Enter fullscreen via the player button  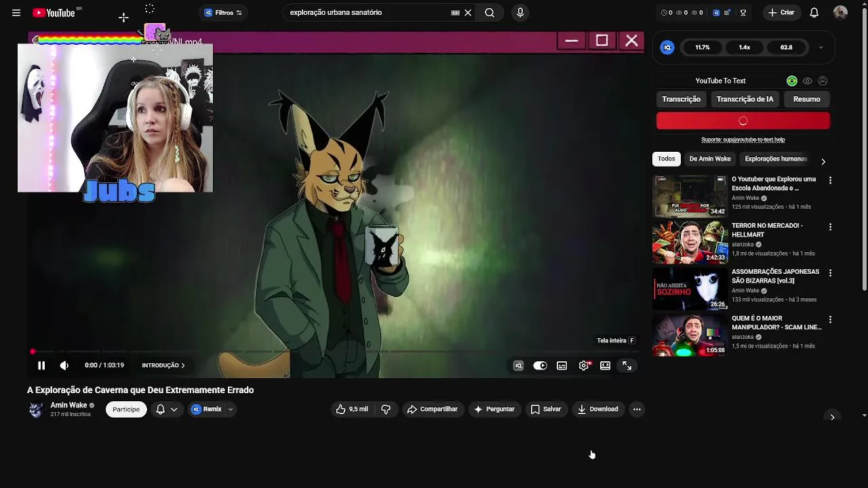click(x=627, y=365)
